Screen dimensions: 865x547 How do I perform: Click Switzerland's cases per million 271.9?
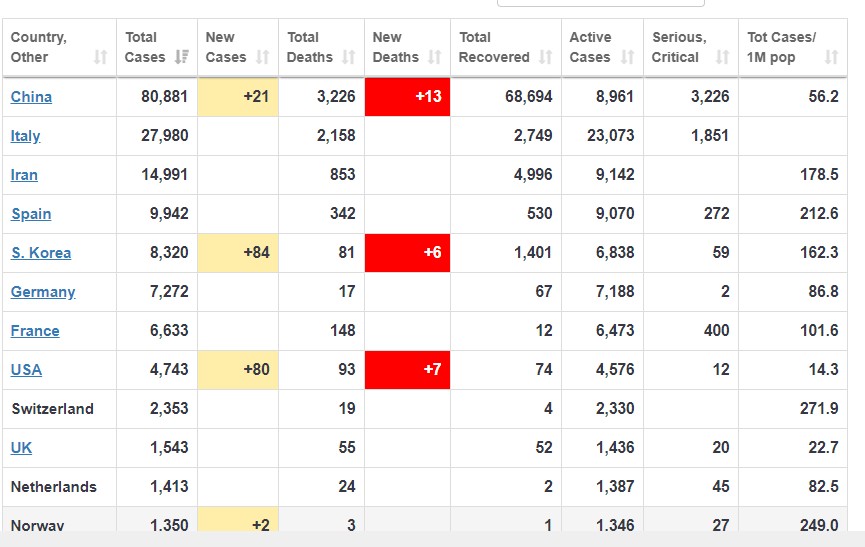[819, 409]
